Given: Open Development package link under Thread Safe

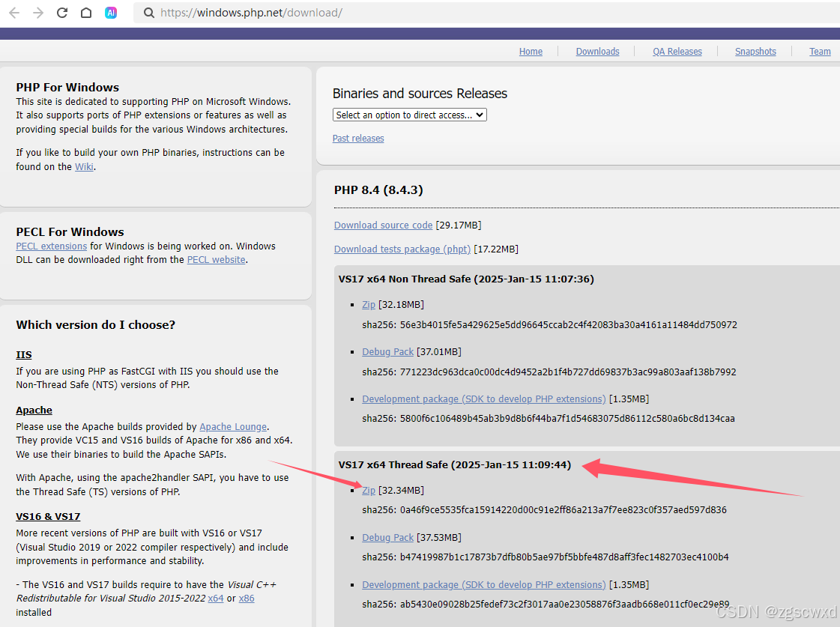Looking at the screenshot, I should 484,585.
